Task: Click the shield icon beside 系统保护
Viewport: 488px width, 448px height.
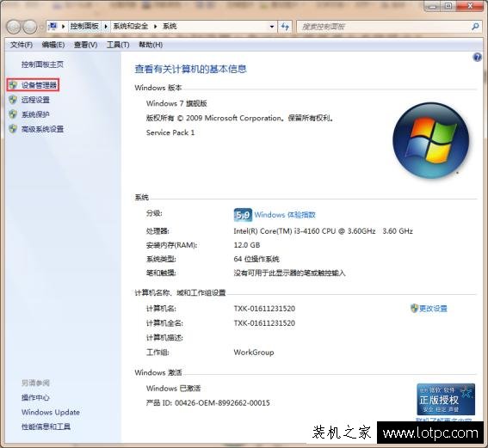Action: click(13, 114)
